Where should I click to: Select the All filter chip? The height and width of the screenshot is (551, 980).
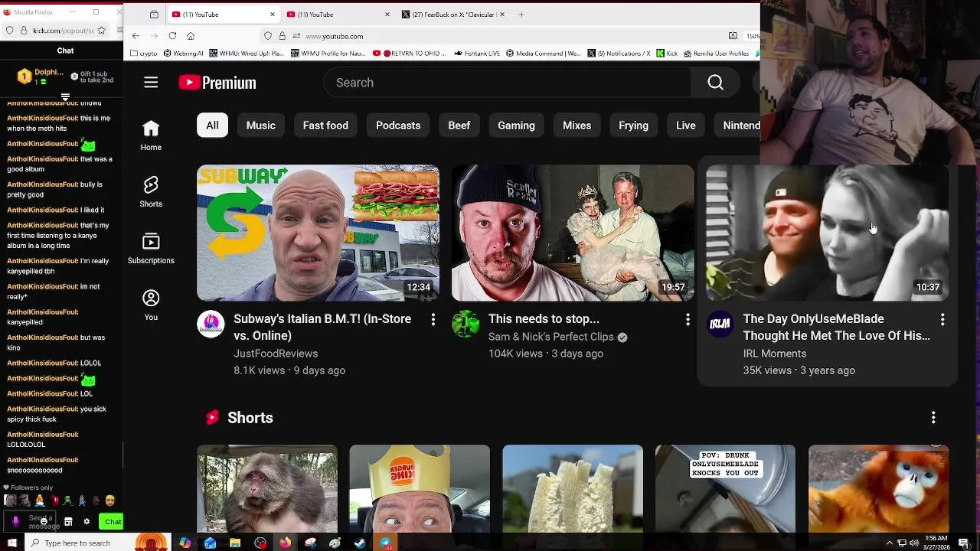pyautogui.click(x=212, y=126)
